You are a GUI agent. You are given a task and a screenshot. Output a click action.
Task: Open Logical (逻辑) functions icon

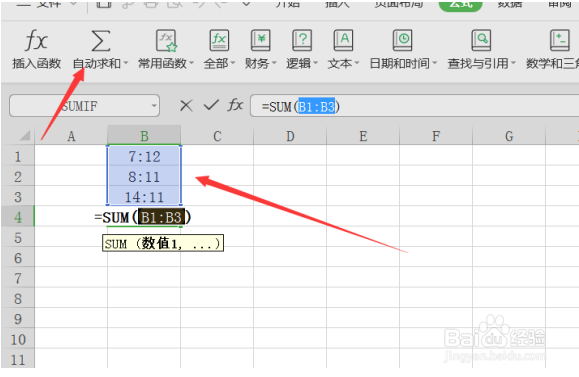point(302,40)
